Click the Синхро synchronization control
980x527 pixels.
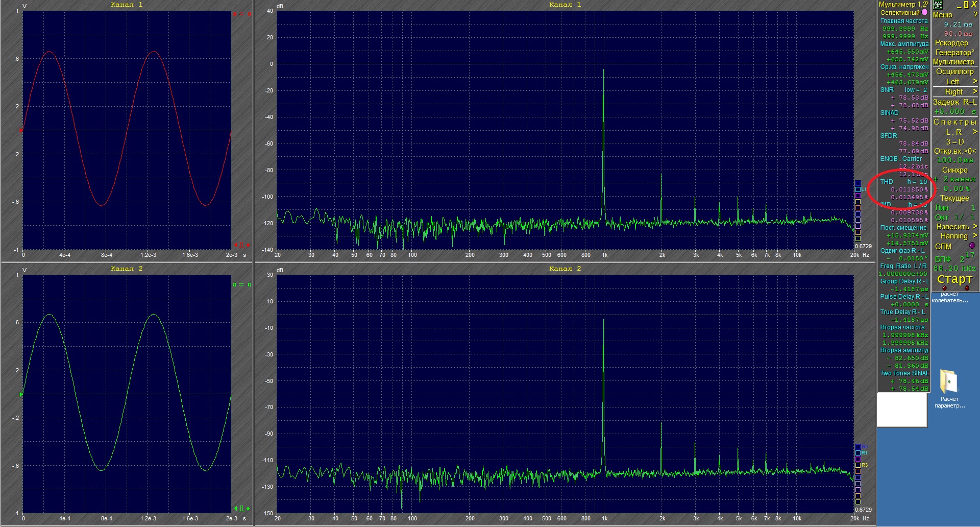point(955,169)
